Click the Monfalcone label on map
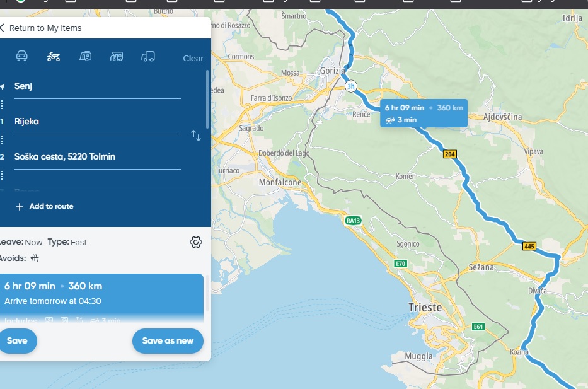This screenshot has height=389, width=588. click(280, 182)
